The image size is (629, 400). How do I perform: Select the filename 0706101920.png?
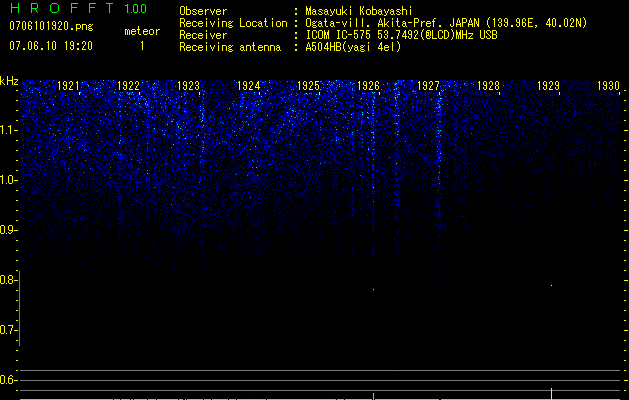(x=51, y=26)
